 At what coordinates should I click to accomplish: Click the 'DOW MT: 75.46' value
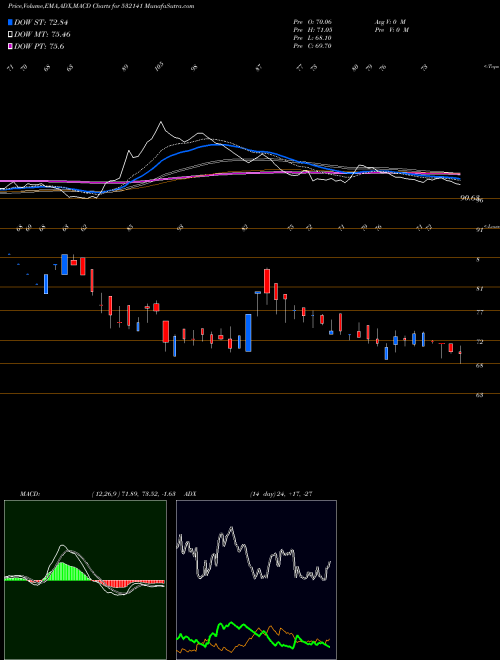[43, 35]
